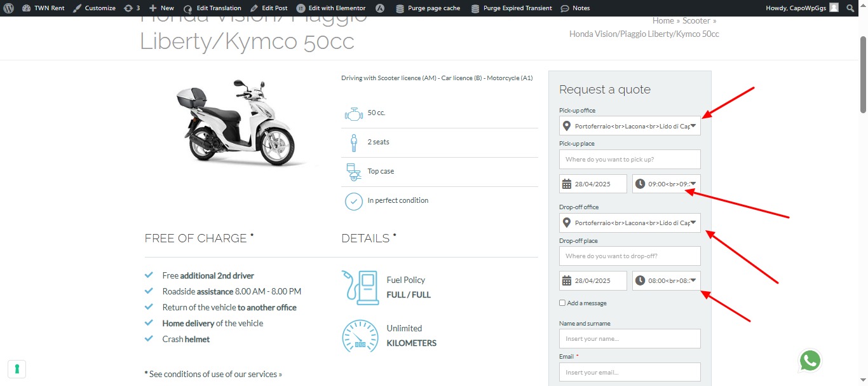Click the FREE OF CHARGE heading
Viewport: 868px width, 386px height.
(x=200, y=238)
